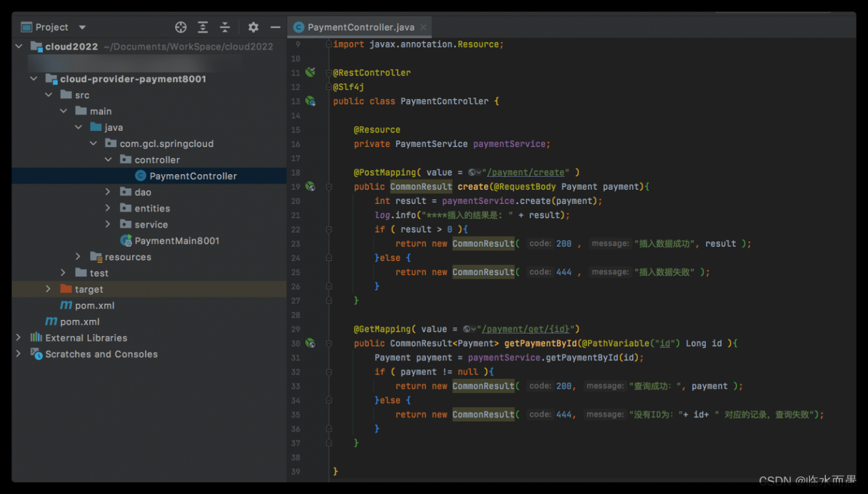Toggle code folding at line 32 if block
Image resolution: width=868 pixels, height=494 pixels.
tap(329, 371)
